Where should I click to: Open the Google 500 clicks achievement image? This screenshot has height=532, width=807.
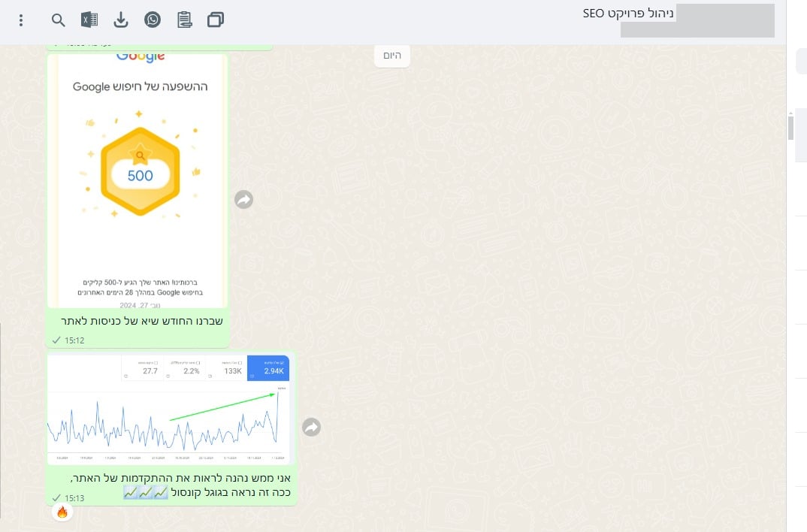coord(138,180)
